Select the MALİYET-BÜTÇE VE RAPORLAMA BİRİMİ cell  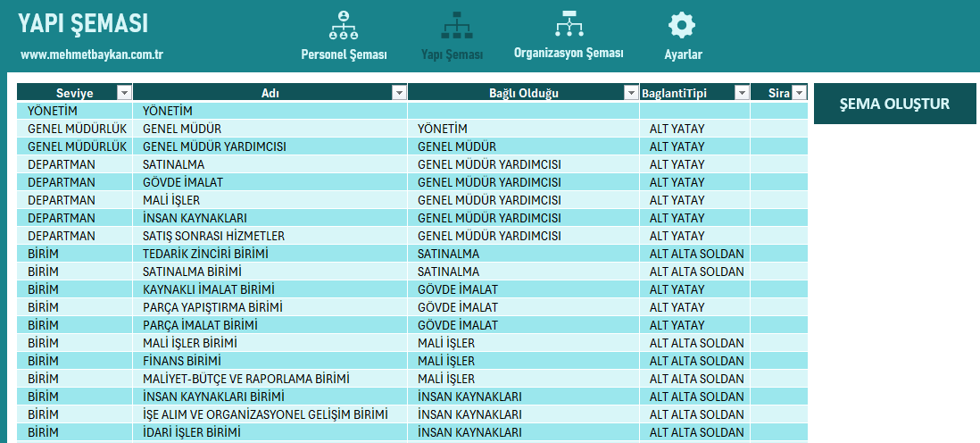[x=270, y=379]
